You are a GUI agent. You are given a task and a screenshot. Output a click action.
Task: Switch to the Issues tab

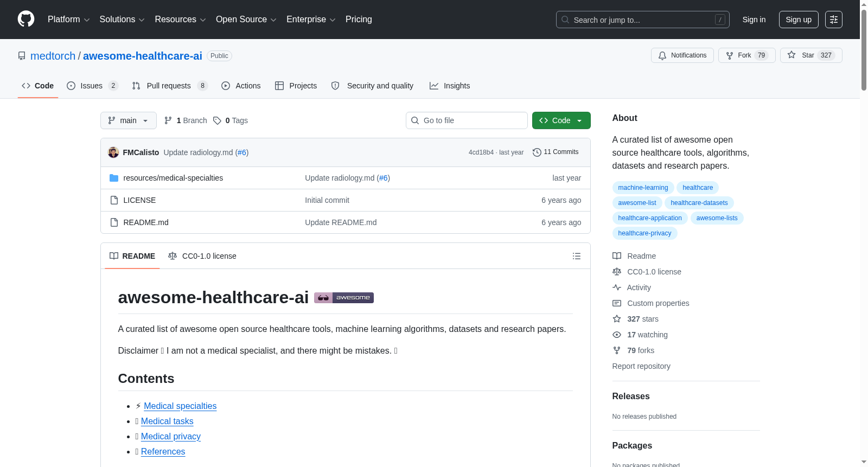[92, 86]
